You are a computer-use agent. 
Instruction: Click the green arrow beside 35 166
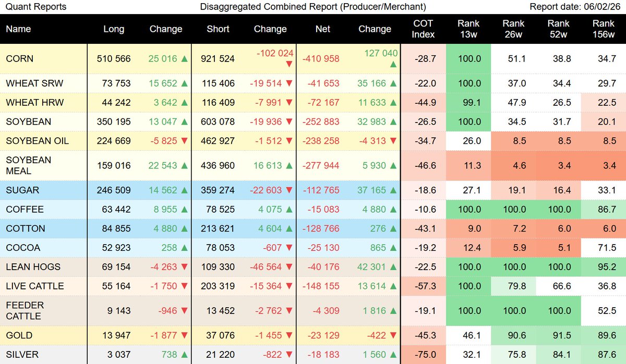pos(393,83)
